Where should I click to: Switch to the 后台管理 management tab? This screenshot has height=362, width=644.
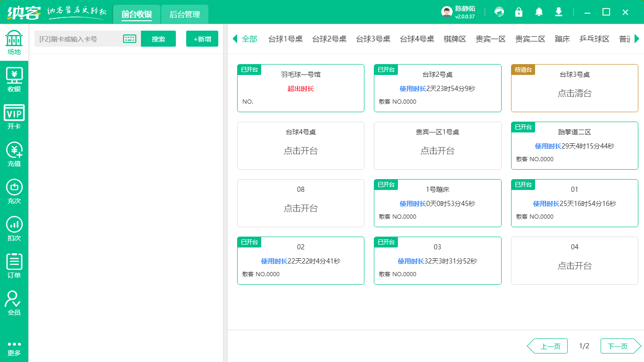click(184, 14)
